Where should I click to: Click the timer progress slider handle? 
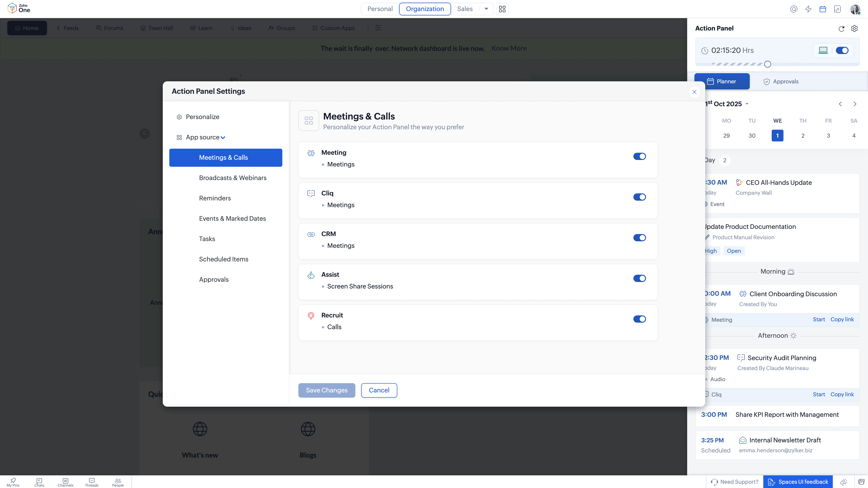pos(768,64)
